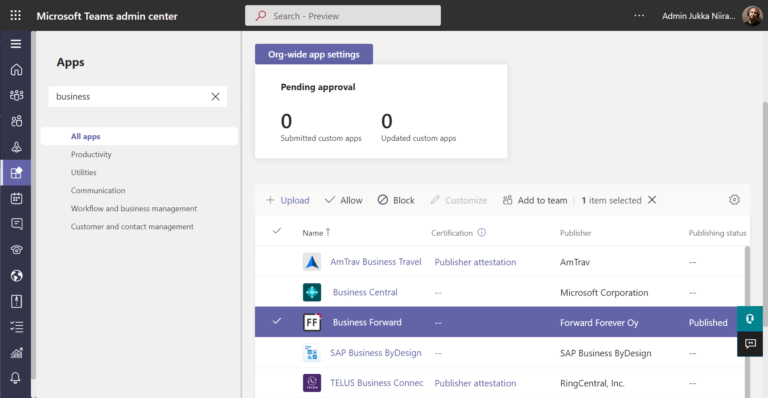Collapse the hamburger navigation menu

pos(16,44)
